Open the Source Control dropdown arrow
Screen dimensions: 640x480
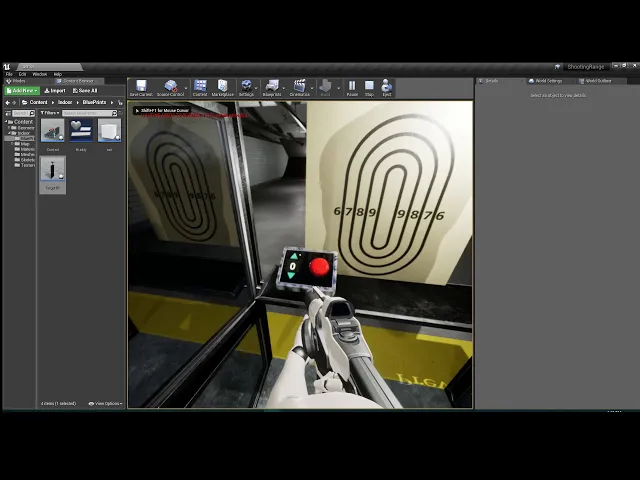186,88
